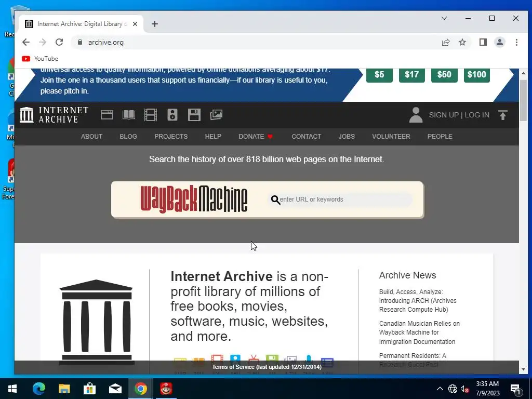Viewport: 532px width, 399px height.
Task: Click the Upload arrow icon
Action: [x=503, y=115]
